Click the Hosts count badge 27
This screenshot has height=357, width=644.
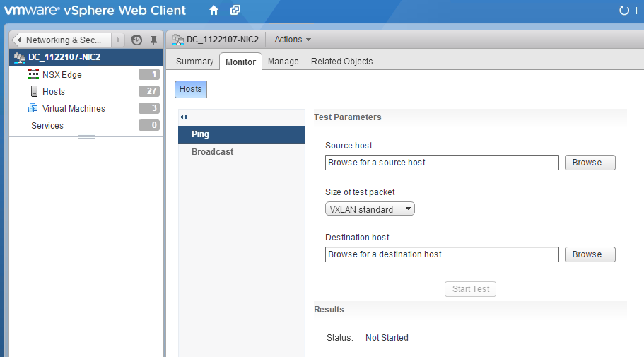tap(149, 91)
